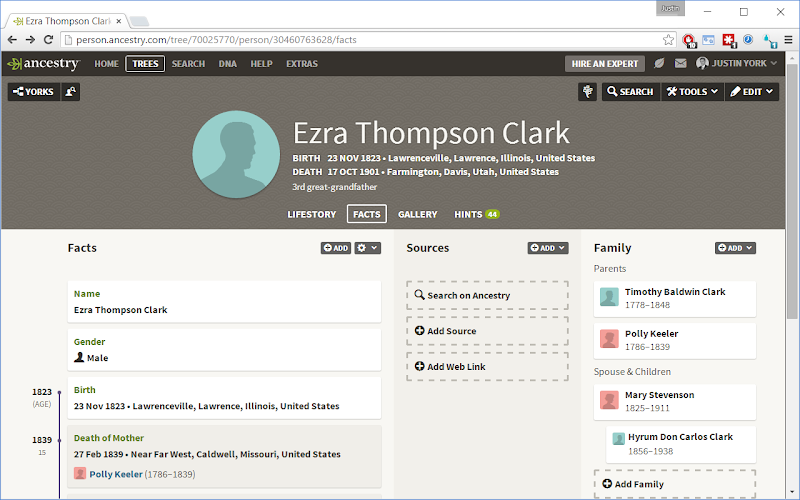800x500 pixels.
Task: Open the DNA navigation item
Action: click(228, 64)
